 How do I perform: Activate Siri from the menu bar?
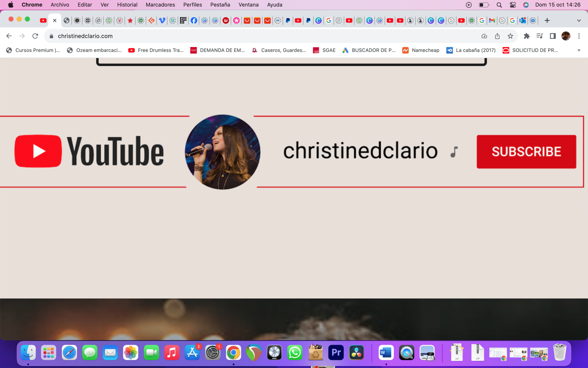tap(526, 5)
